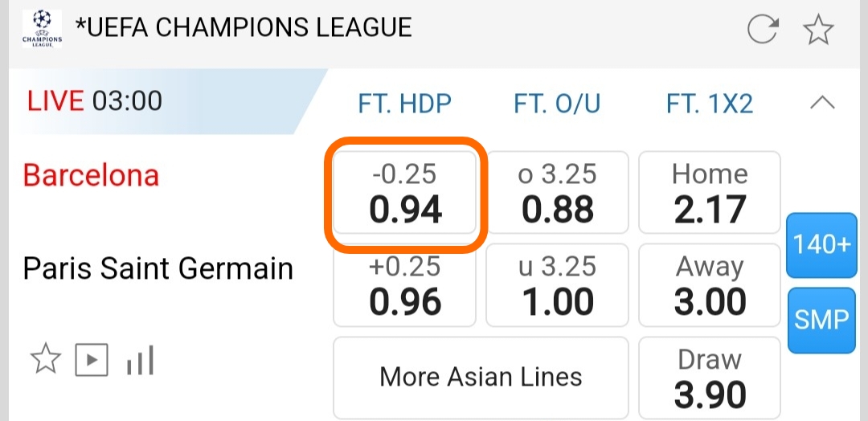This screenshot has width=868, height=421.
Task: Select PSG +0.25 handicap odds 0.96
Action: tap(405, 285)
